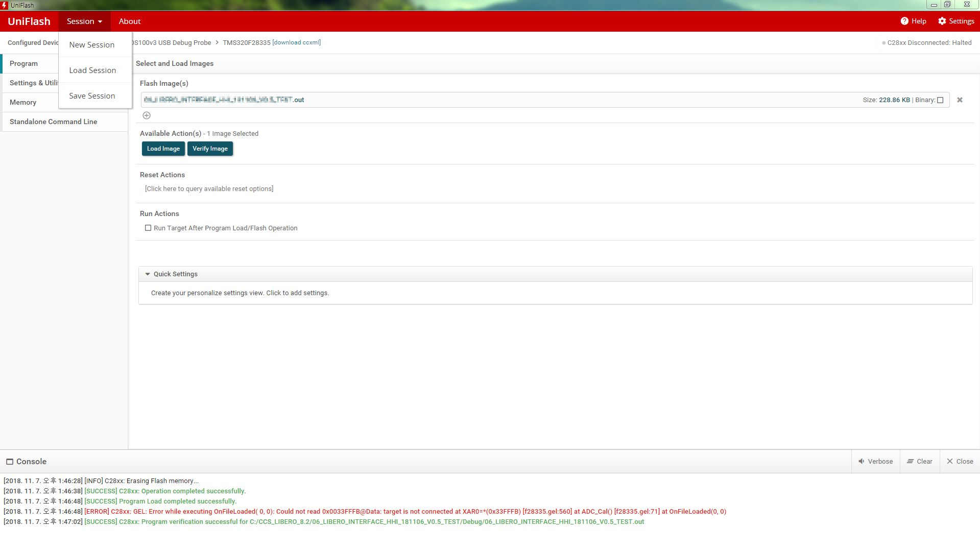Open the About menu item
Image resolution: width=980 pixels, height=551 pixels.
(x=130, y=21)
